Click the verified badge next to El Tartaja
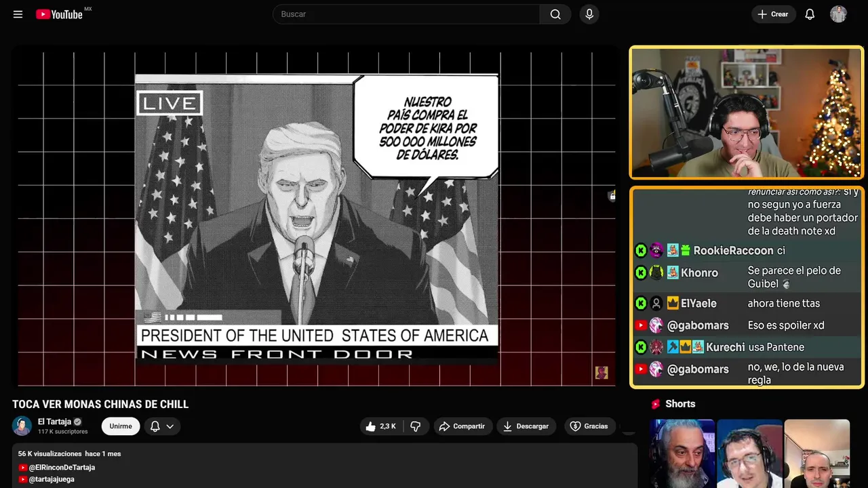 [77, 422]
